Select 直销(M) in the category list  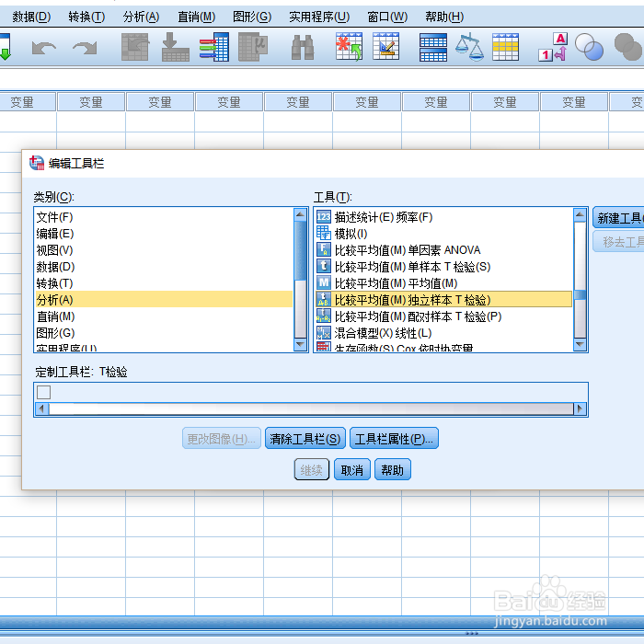[165, 316]
